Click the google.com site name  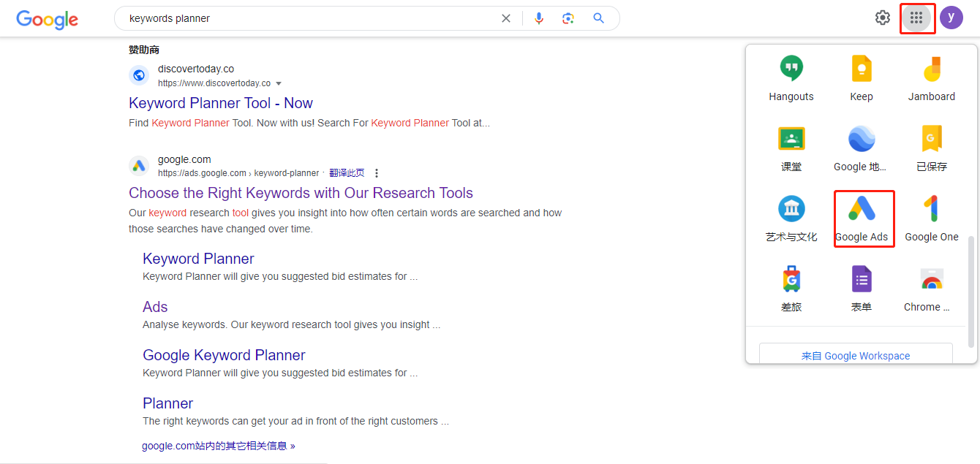[184, 159]
